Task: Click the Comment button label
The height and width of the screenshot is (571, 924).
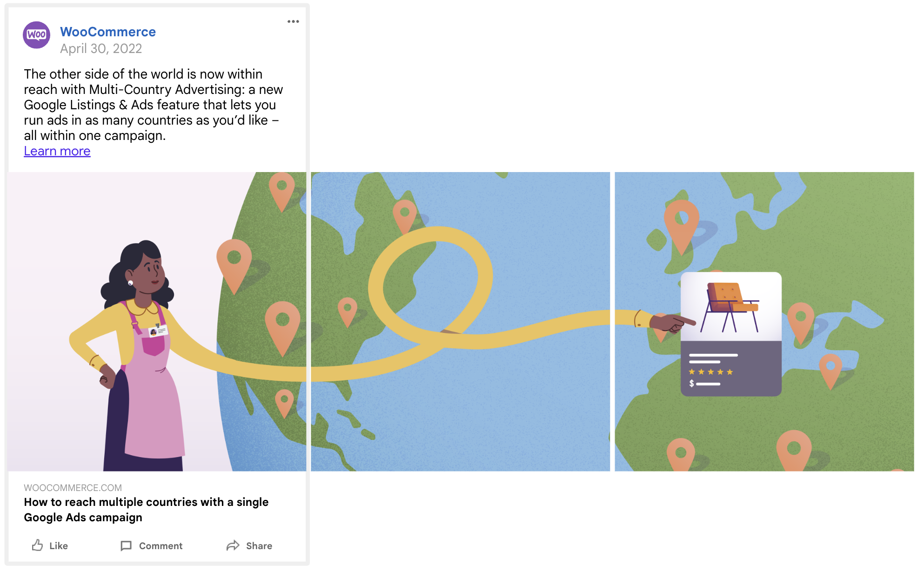Action: 161,546
